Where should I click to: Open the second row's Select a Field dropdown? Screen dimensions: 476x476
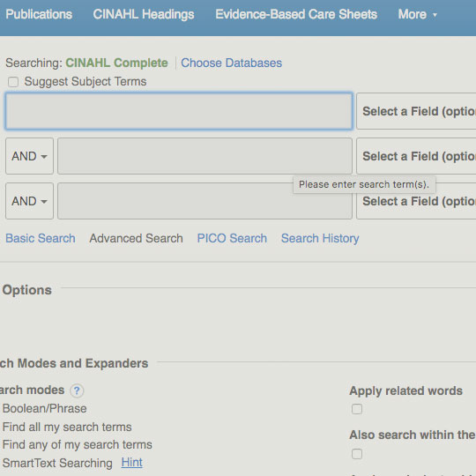click(416, 156)
